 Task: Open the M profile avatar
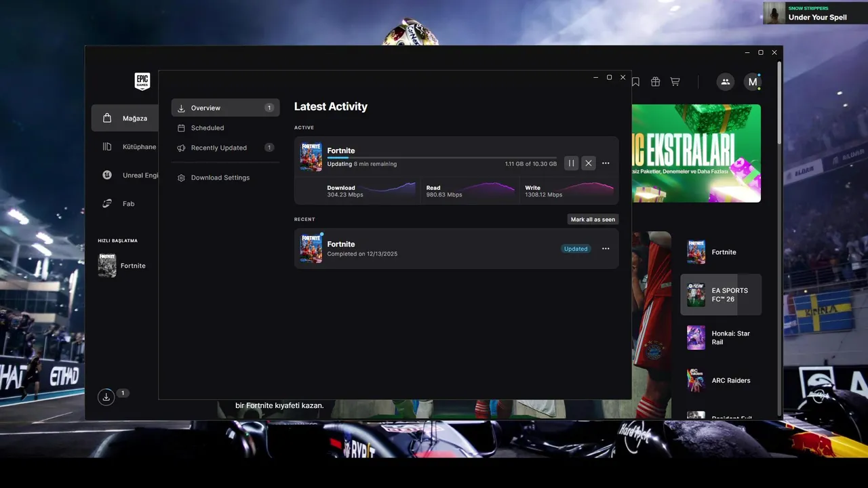click(x=752, y=82)
